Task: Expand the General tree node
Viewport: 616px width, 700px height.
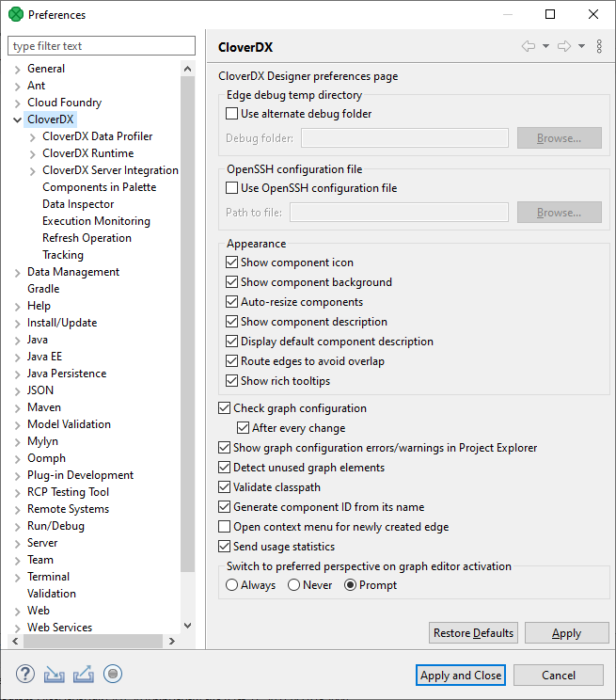Action: point(18,70)
